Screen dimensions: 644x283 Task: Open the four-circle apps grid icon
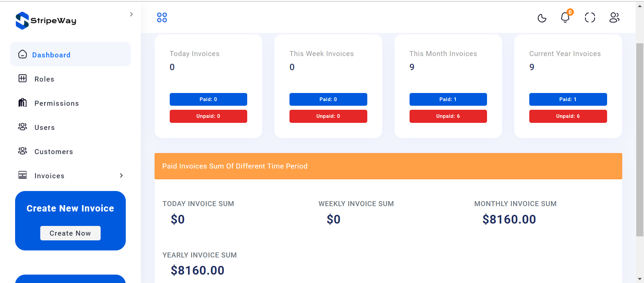click(162, 17)
